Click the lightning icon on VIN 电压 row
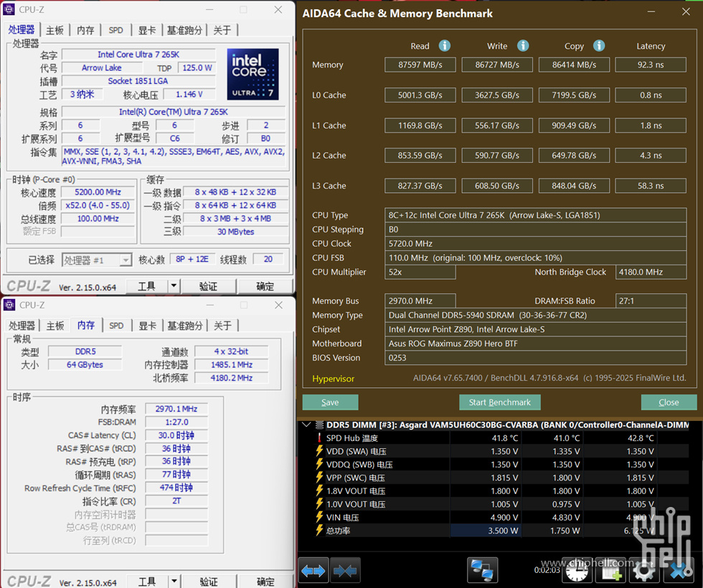Viewport: 703px width, 588px height. coord(319,517)
